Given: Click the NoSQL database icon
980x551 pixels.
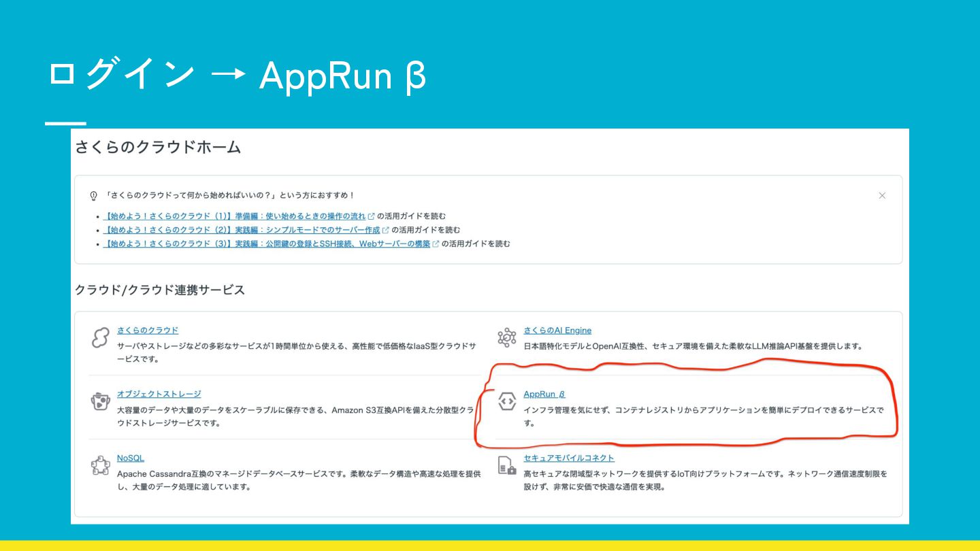Looking at the screenshot, I should click(x=100, y=466).
